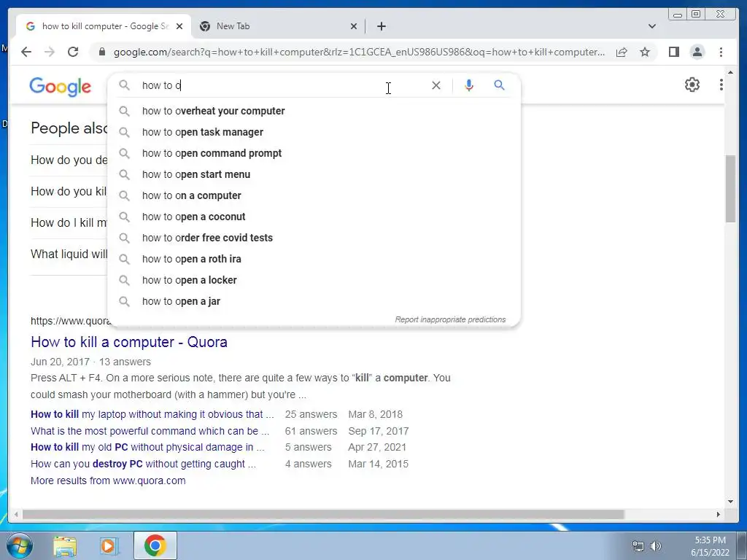This screenshot has width=747, height=560.
Task: Open 'How to kill my old PC' link
Action: tap(147, 447)
